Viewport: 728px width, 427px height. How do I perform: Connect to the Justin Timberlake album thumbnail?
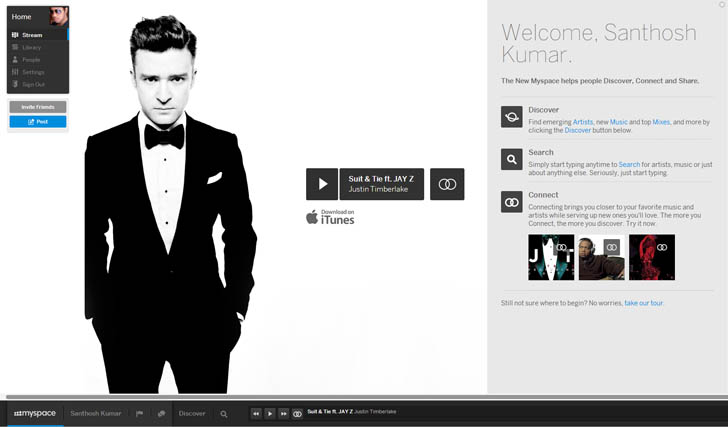(562, 247)
